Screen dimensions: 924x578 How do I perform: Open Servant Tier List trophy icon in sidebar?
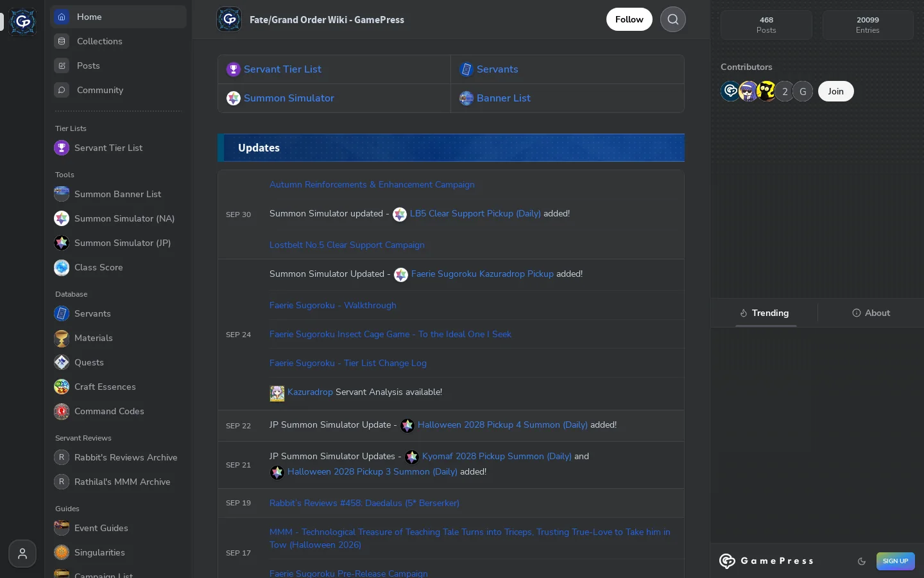[x=62, y=148]
